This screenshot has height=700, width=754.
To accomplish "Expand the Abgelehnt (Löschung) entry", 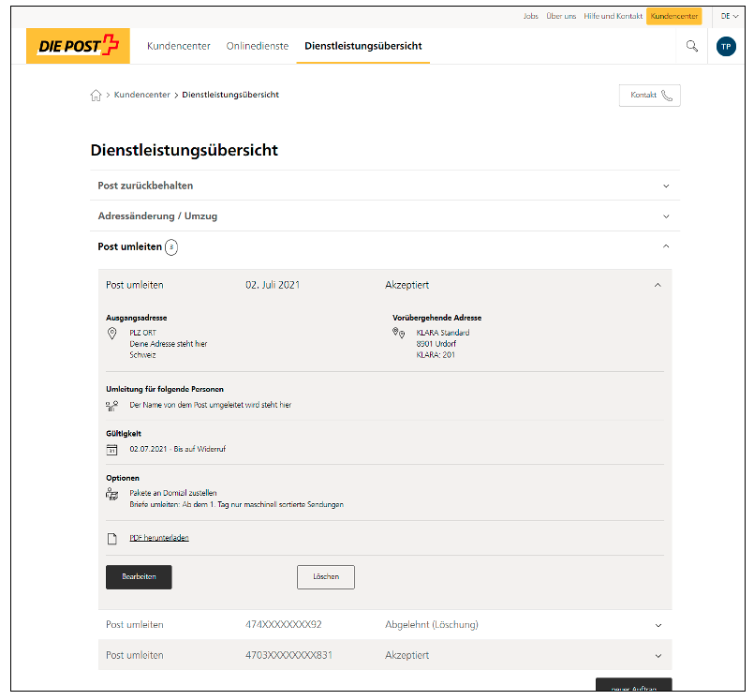I will pos(658,624).
